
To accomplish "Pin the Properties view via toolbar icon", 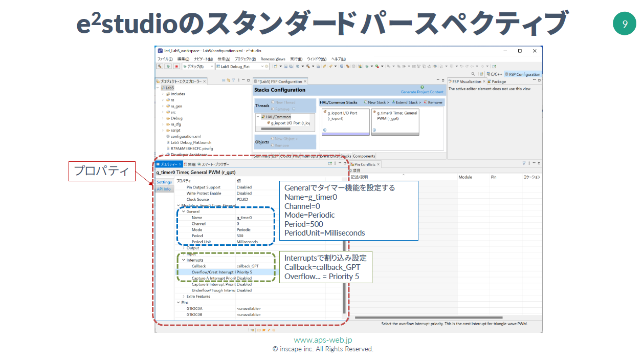I will tap(330, 164).
